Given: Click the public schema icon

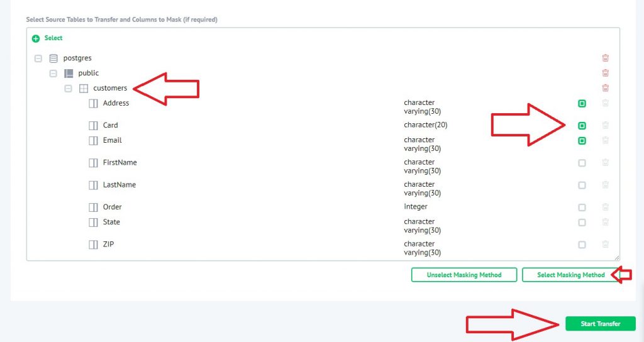Looking at the screenshot, I should click(x=69, y=73).
